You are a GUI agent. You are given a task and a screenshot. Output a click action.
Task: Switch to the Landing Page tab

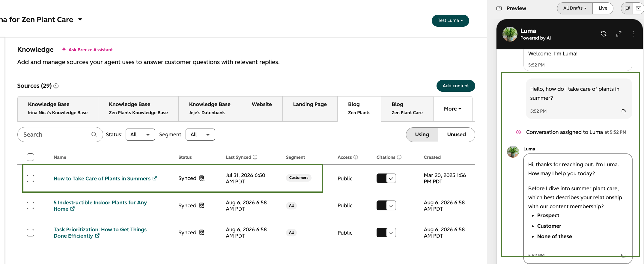(x=310, y=108)
